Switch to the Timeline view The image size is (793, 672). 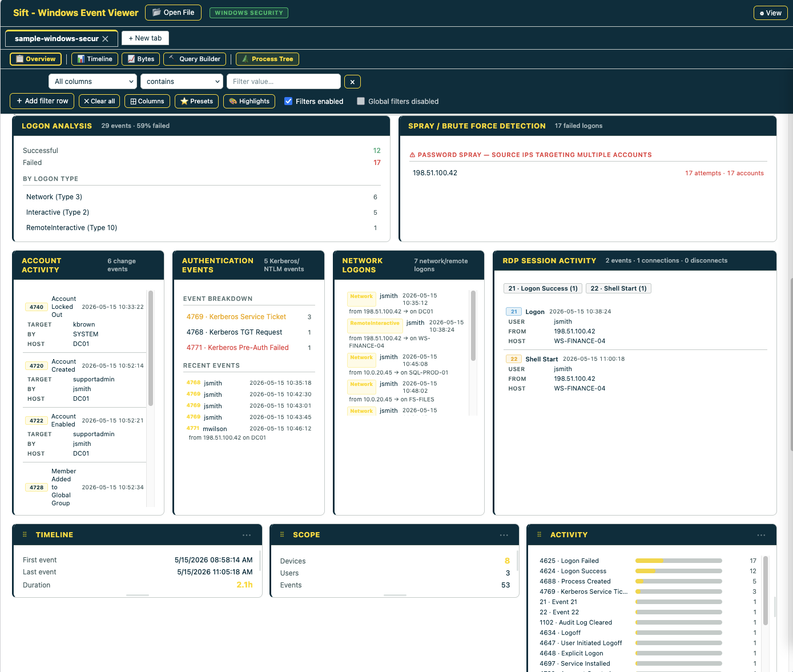(95, 59)
